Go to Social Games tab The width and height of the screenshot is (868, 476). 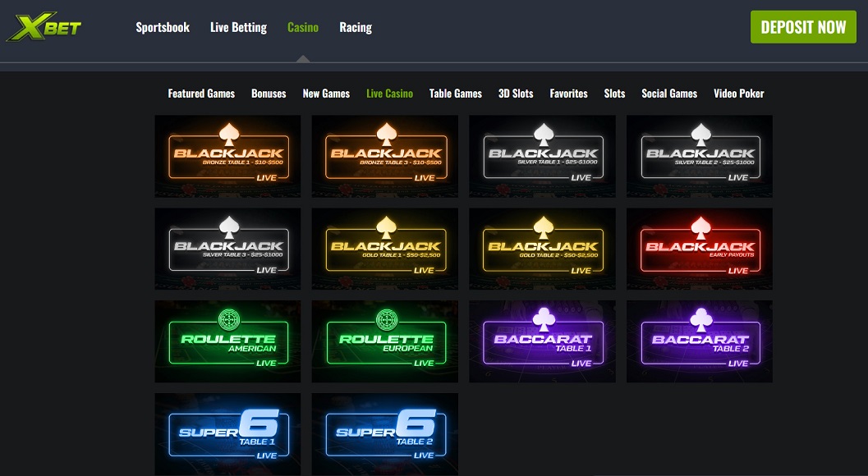coord(669,94)
